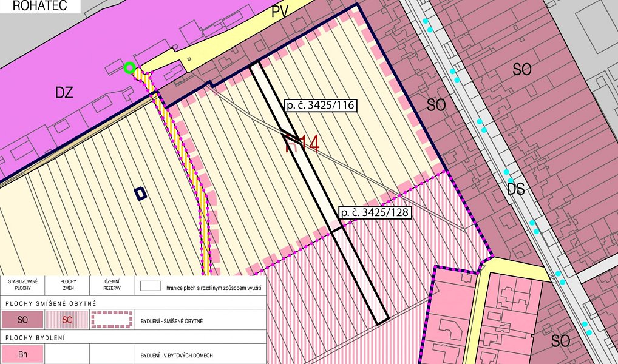Screen dimensions: 618x364
Task: Select parcel label p. č. 3425/116
Action: [320, 105]
